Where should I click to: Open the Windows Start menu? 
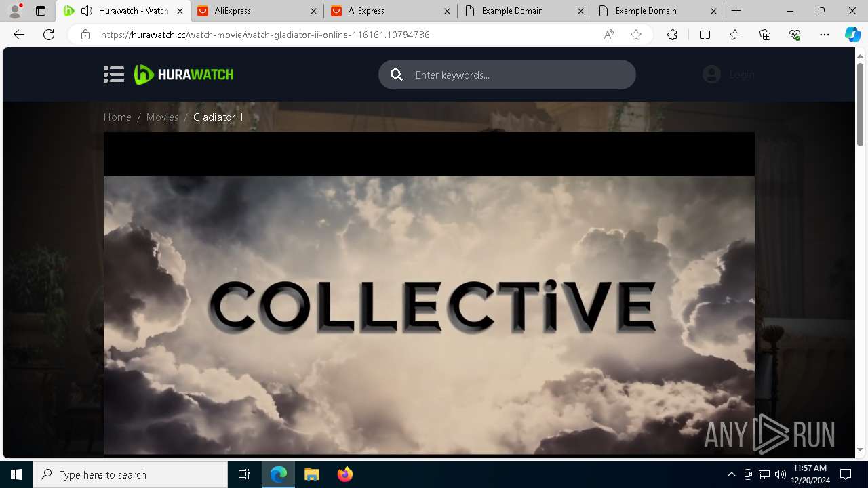16,474
